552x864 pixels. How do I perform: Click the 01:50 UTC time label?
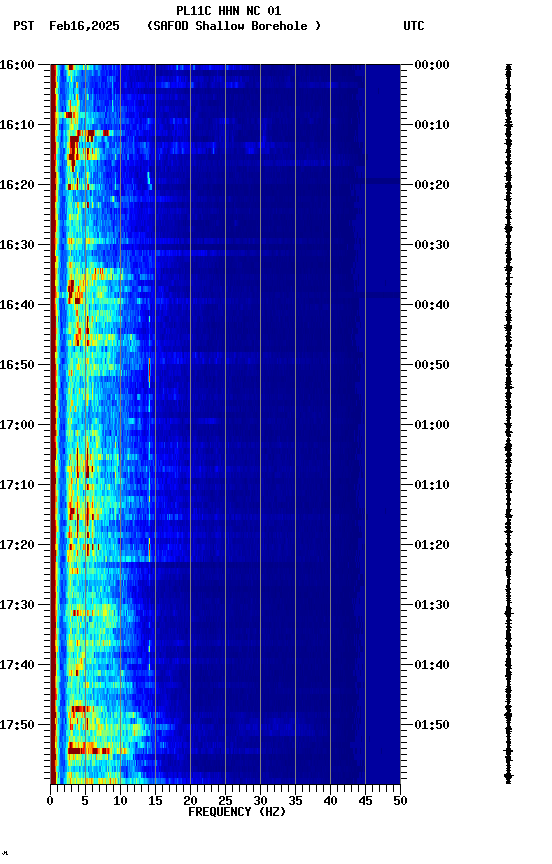[x=432, y=725]
